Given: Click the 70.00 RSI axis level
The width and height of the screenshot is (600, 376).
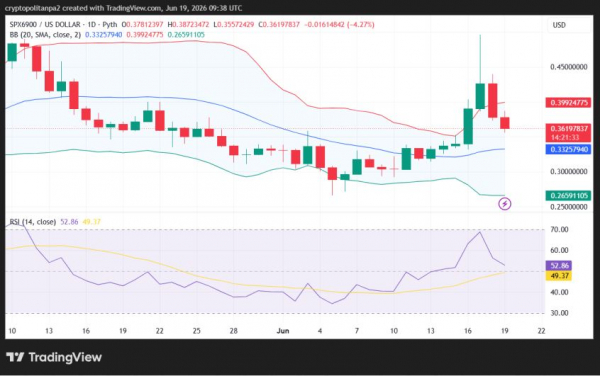Looking at the screenshot, I should 559,230.
